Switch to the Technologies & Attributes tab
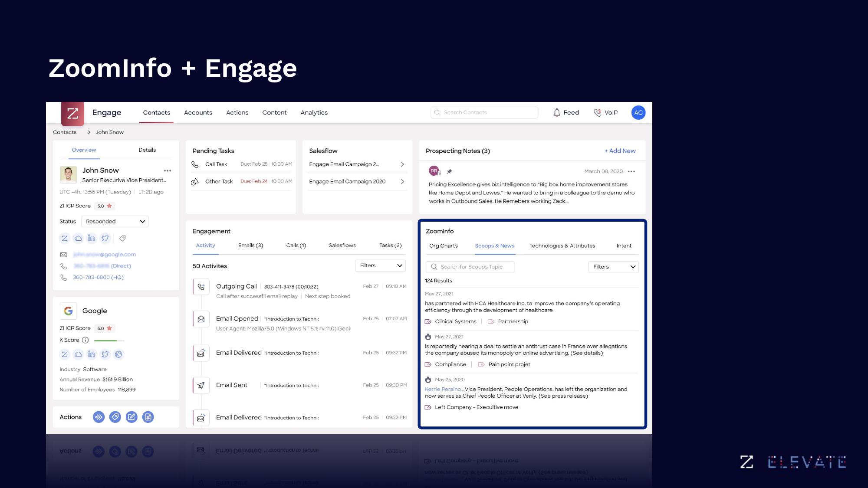 (562, 246)
